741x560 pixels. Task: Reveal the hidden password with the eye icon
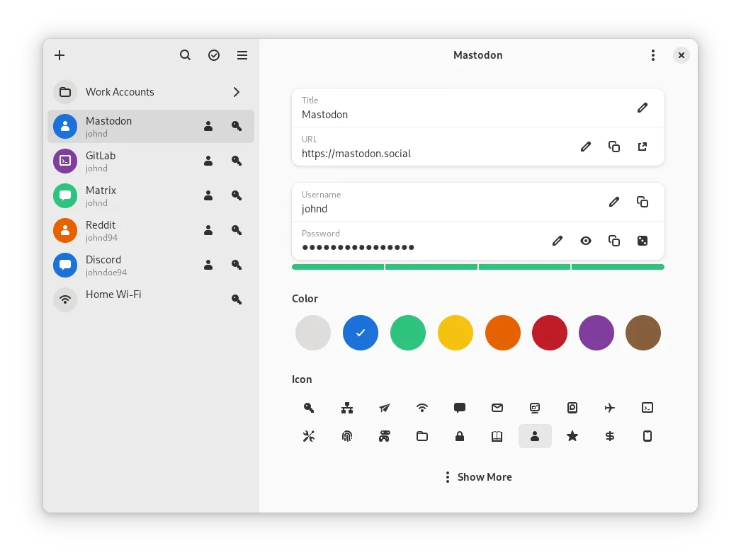point(586,241)
